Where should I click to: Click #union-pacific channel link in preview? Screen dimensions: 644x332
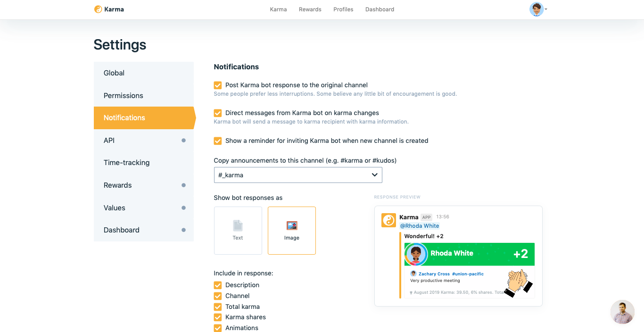pos(468,274)
